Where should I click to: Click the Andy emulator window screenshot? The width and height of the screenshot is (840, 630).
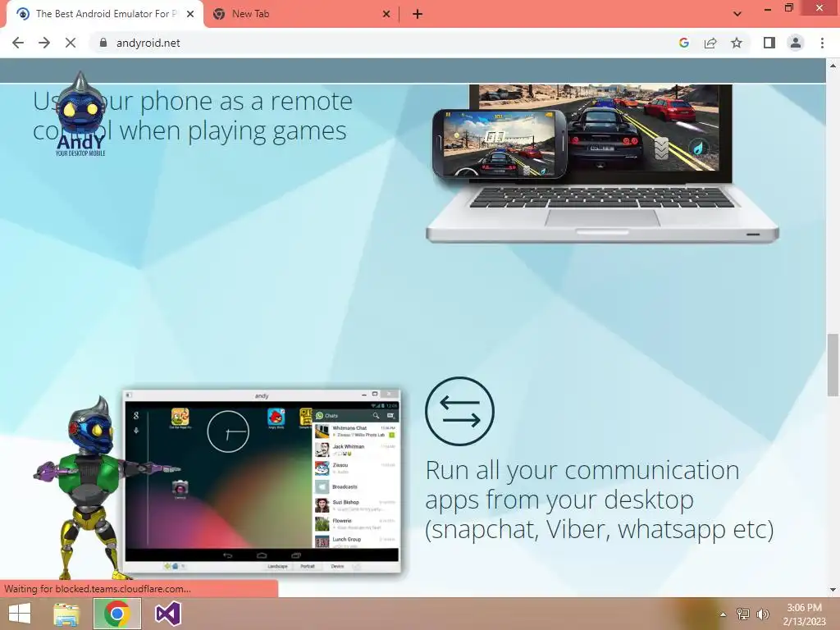point(262,481)
